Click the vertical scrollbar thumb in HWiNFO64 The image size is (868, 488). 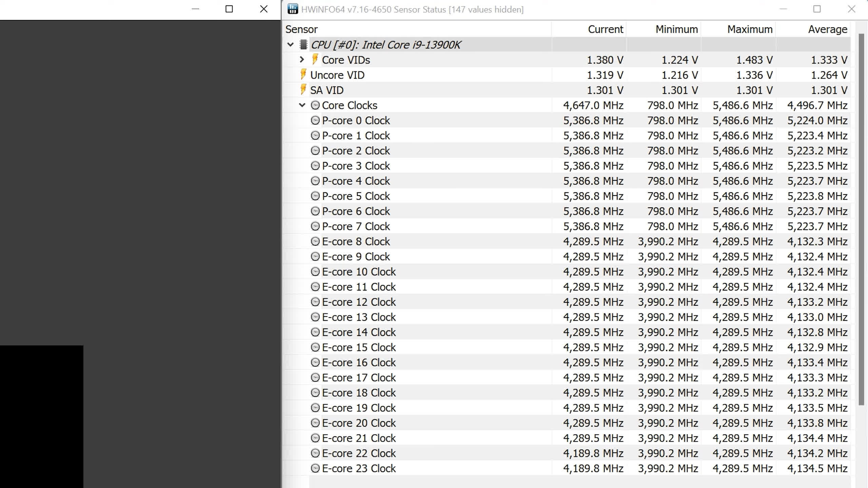click(861, 220)
